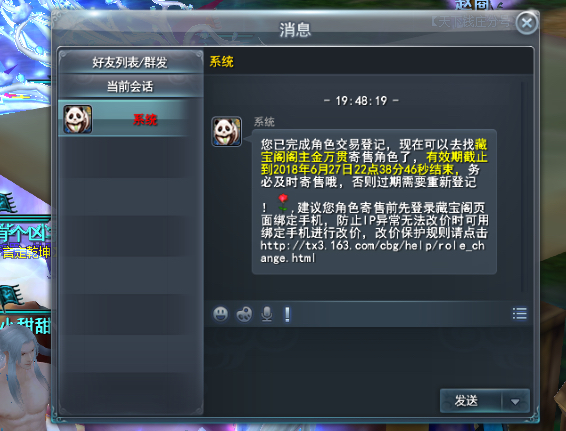Open the gamepad icon in chat toolbar

coord(244,314)
